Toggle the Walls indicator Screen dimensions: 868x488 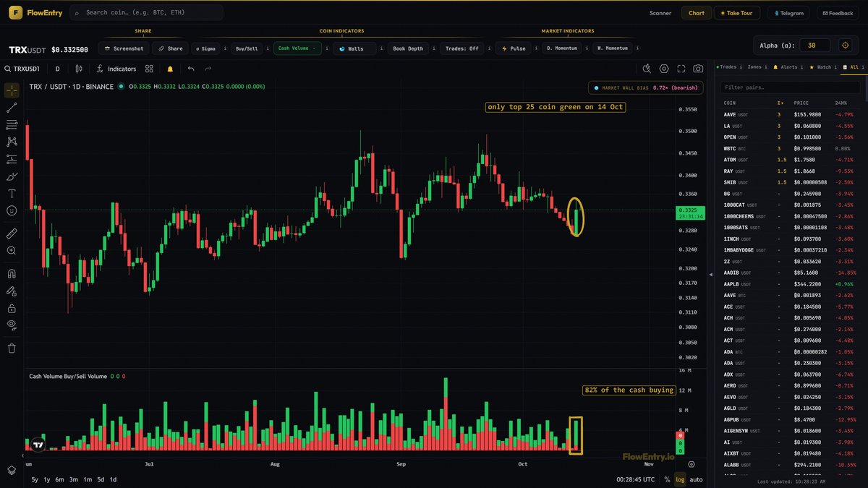pyautogui.click(x=354, y=48)
